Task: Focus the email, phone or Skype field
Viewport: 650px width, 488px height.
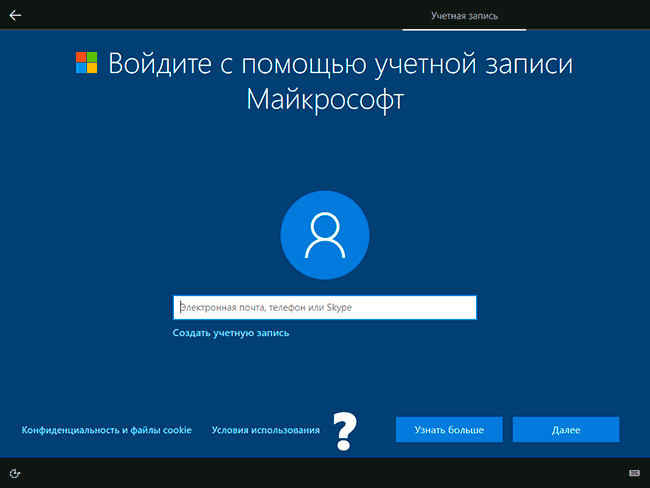Action: coord(325,307)
